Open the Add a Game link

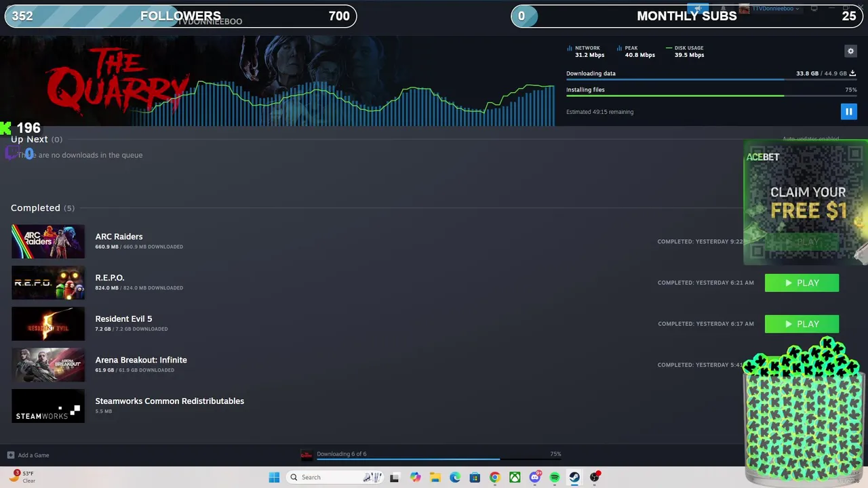coord(33,455)
